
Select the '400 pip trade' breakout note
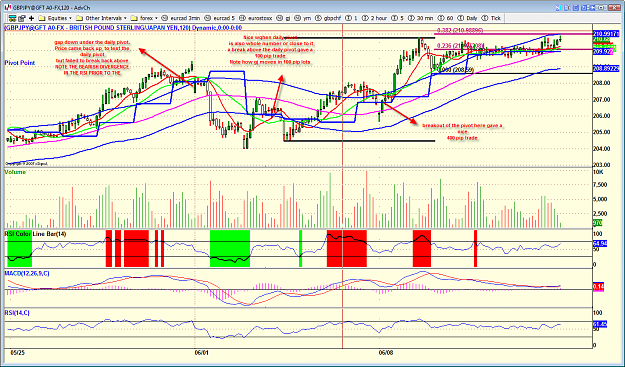(x=462, y=132)
